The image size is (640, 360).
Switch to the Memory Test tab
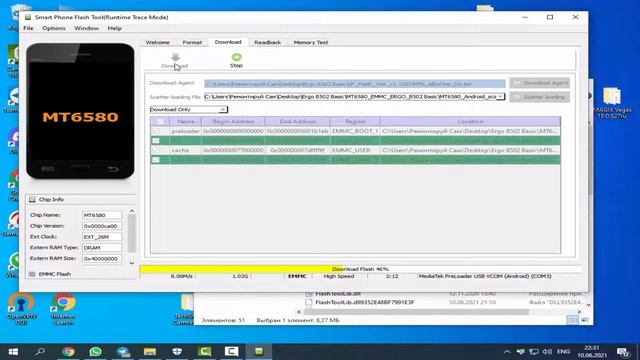click(x=311, y=42)
